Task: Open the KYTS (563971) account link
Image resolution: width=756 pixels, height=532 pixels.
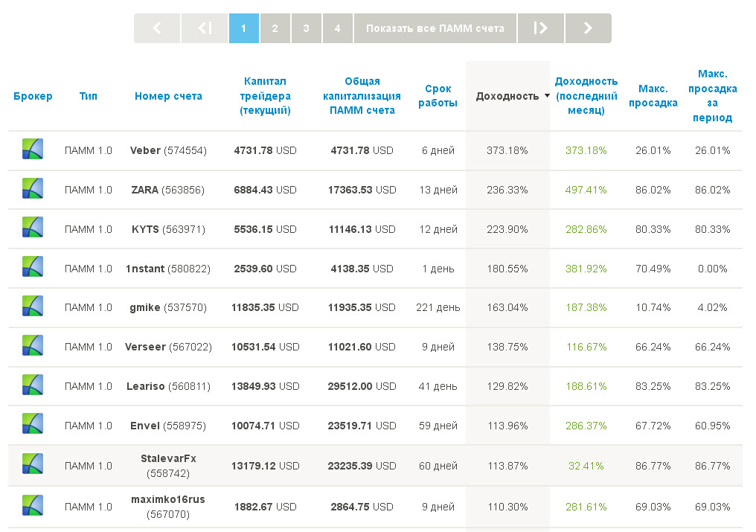Action: [168, 229]
